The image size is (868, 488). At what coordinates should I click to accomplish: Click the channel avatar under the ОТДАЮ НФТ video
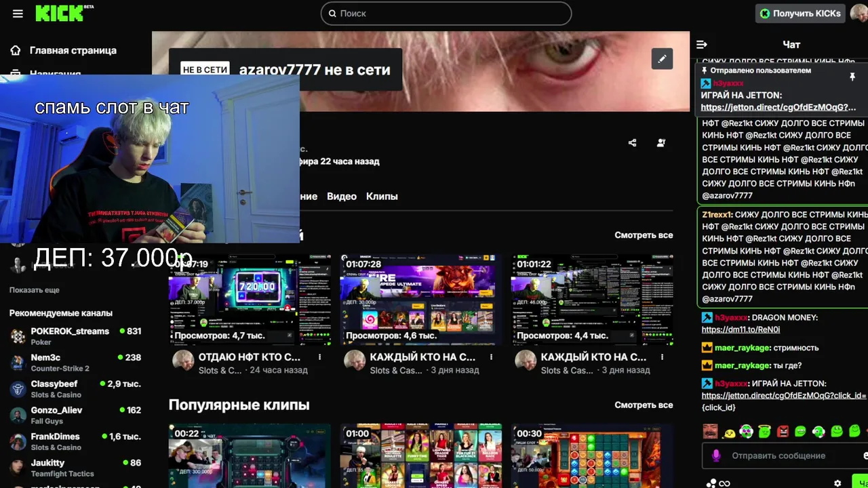pos(183,361)
